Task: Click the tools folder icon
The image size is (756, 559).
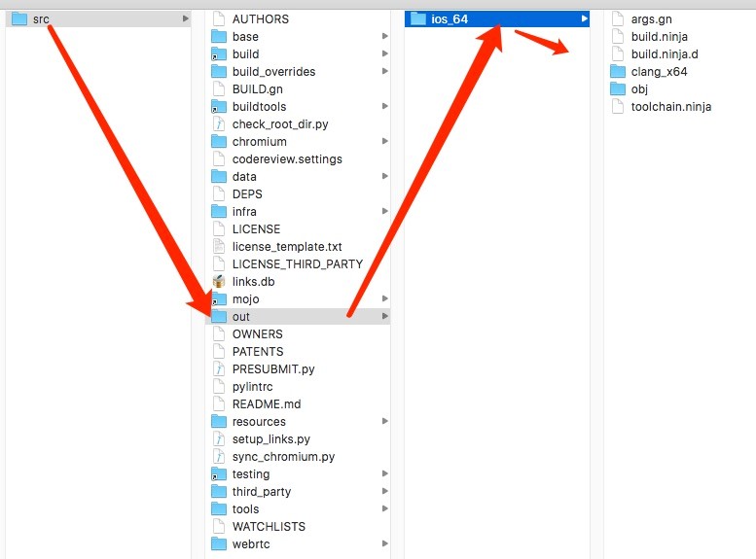Action: tap(219, 508)
